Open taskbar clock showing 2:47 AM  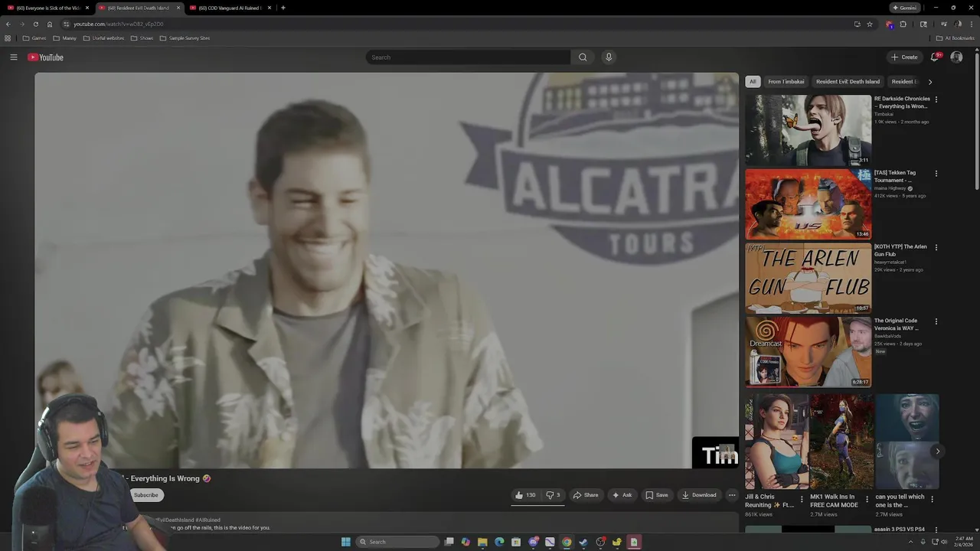click(964, 542)
